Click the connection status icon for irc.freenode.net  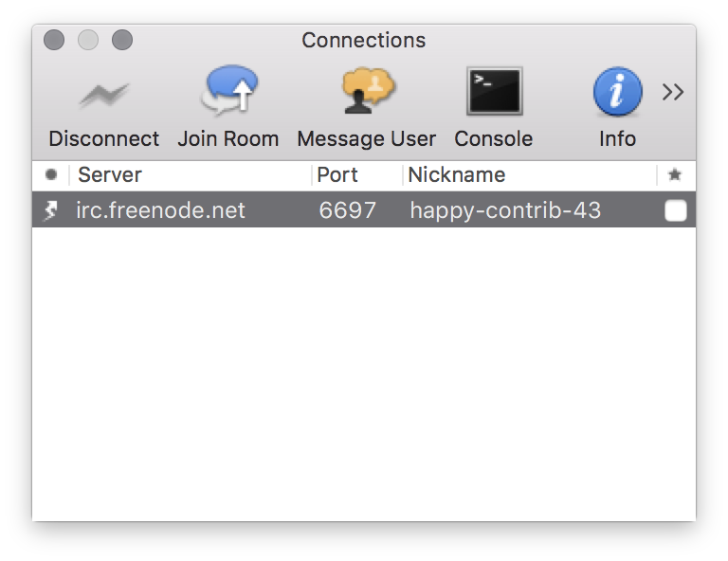click(x=51, y=210)
